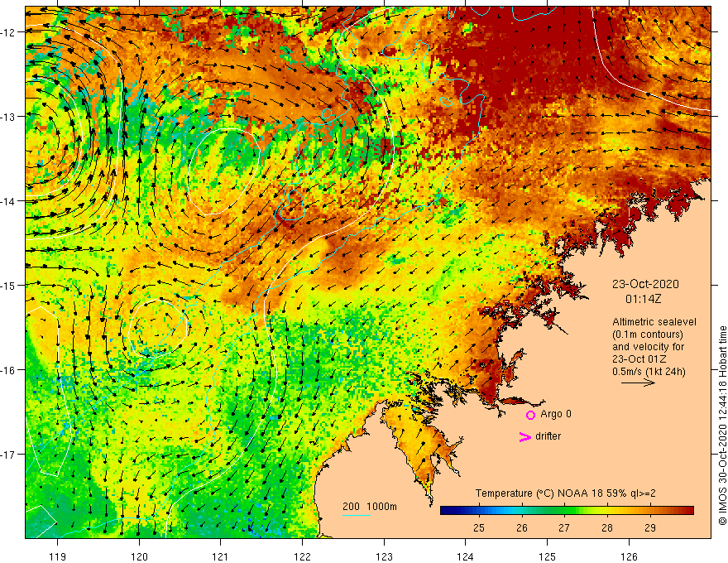Click the latitude label -13
This screenshot has width=728, height=563.
click(x=9, y=117)
